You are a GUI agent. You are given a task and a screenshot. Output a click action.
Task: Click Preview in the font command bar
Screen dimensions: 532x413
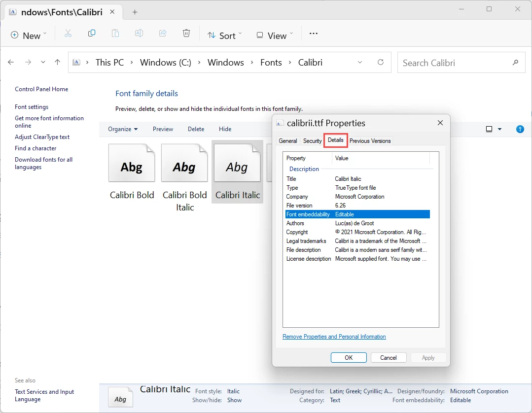[x=163, y=129]
